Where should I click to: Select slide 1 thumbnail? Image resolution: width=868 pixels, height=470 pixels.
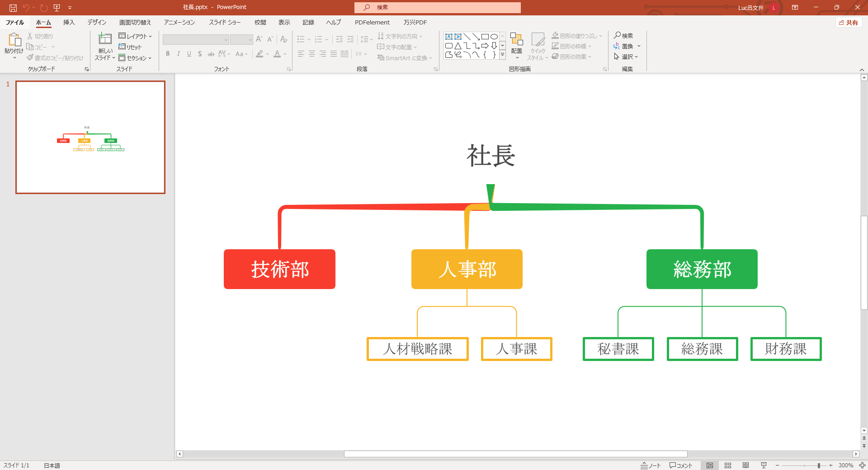tap(90, 137)
